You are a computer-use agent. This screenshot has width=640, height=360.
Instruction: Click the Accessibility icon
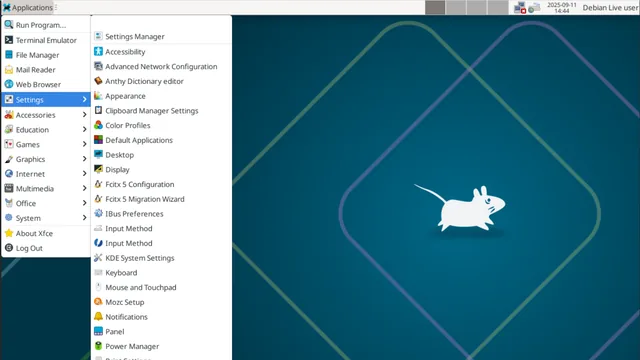click(x=98, y=51)
